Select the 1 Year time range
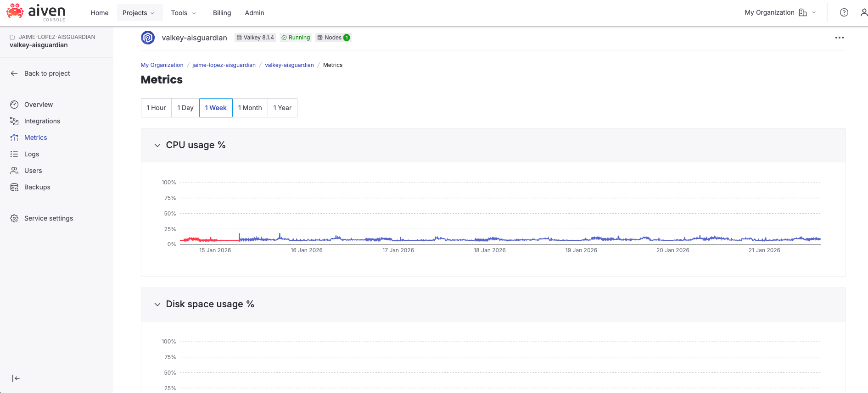 tap(282, 108)
